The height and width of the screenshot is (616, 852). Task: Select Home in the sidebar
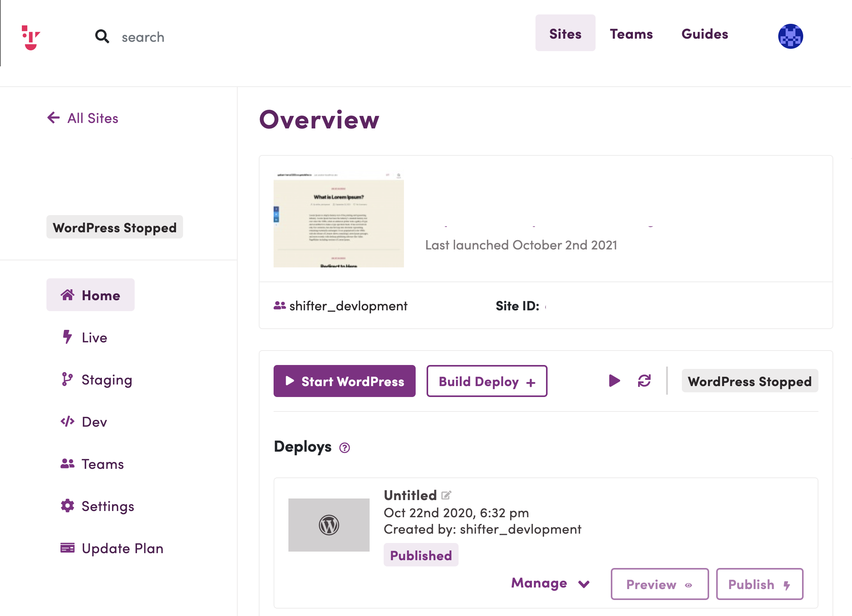[x=91, y=295]
